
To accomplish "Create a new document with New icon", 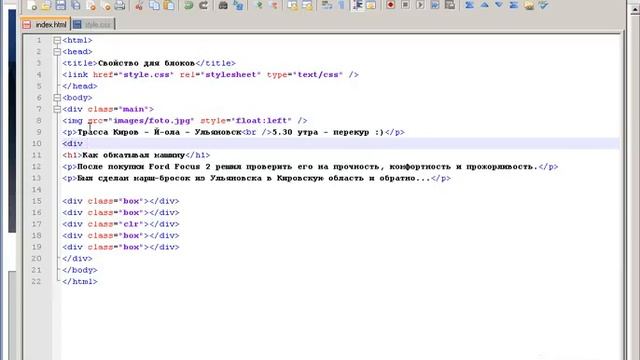I will pyautogui.click(x=31, y=5).
